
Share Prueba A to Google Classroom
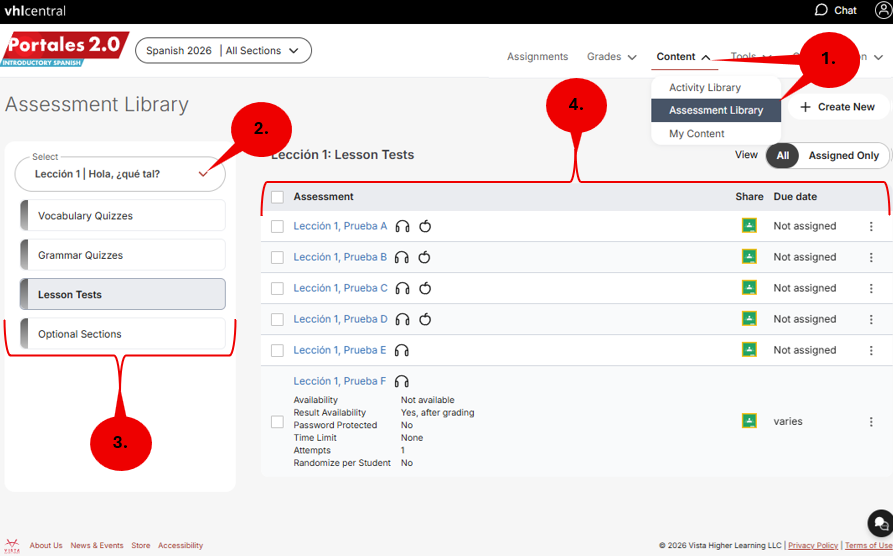pos(749,226)
